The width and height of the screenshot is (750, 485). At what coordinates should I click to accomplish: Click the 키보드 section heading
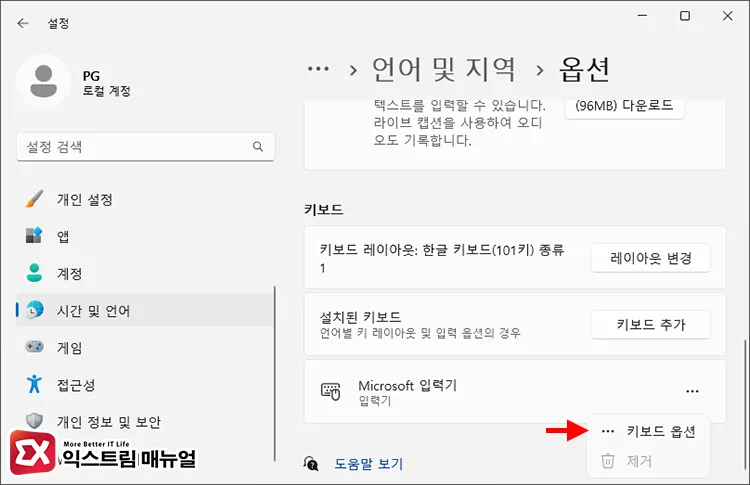324,209
